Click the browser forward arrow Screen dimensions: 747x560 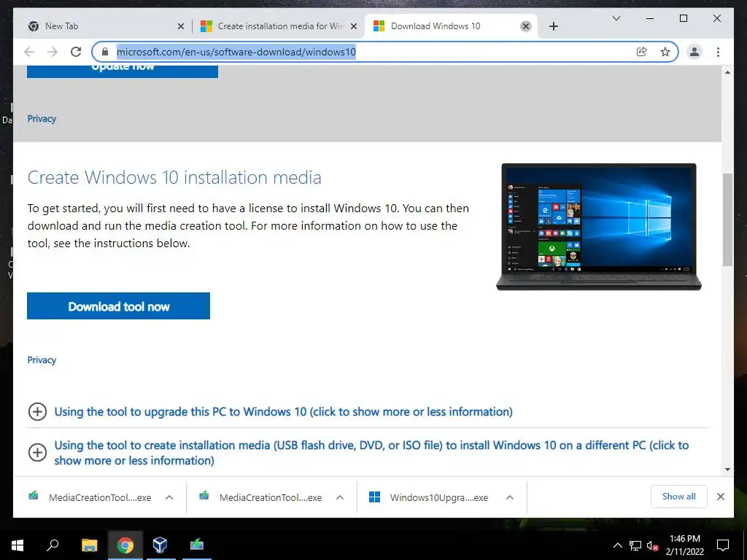(53, 52)
